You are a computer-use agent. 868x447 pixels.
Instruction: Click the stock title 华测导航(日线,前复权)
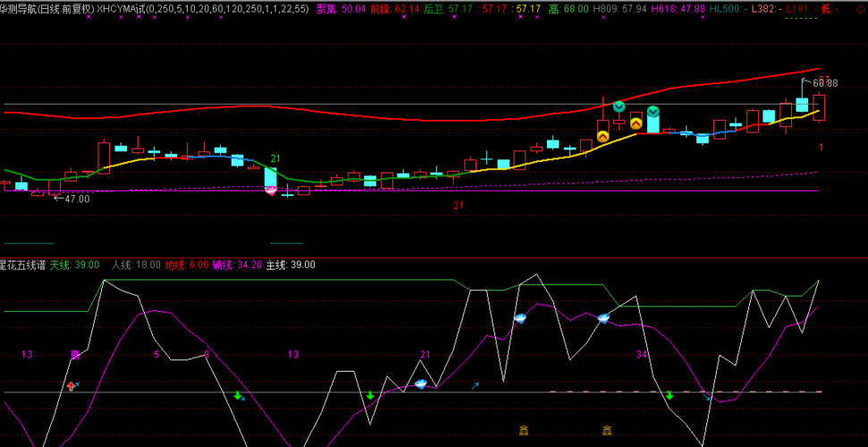tap(47, 9)
